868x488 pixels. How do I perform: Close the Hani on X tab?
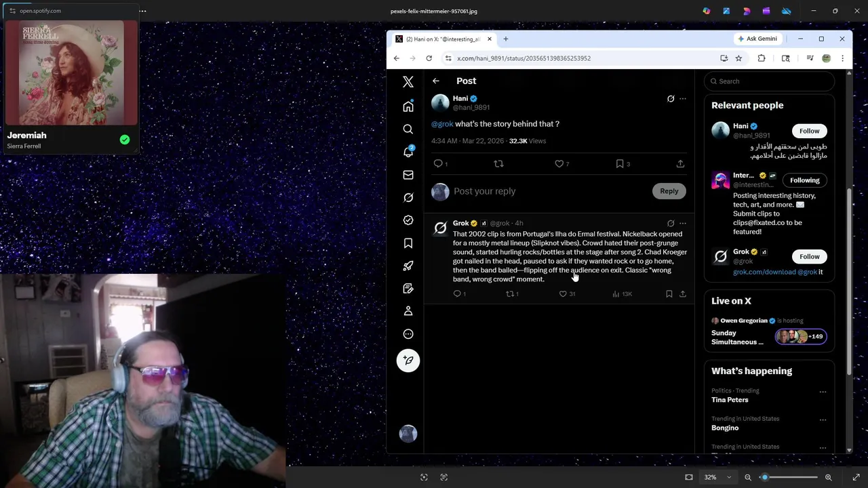point(489,39)
